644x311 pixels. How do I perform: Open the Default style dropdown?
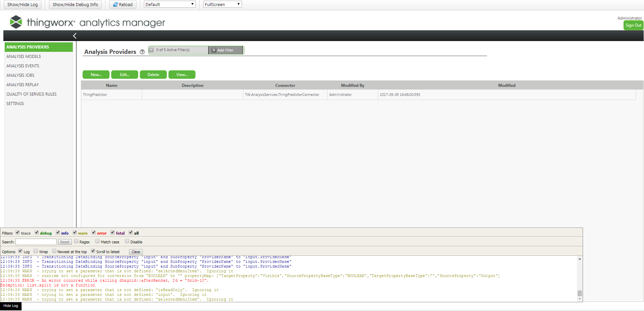[170, 4]
